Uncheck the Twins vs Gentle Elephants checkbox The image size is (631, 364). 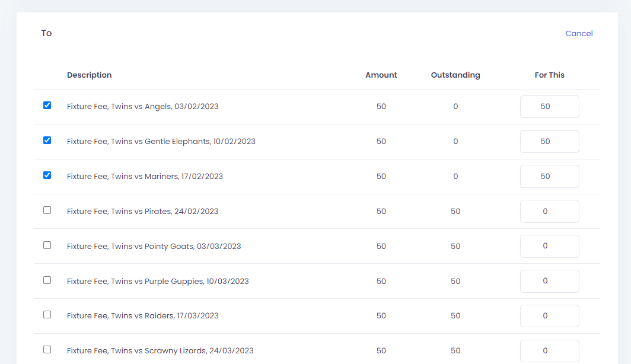[x=47, y=141]
